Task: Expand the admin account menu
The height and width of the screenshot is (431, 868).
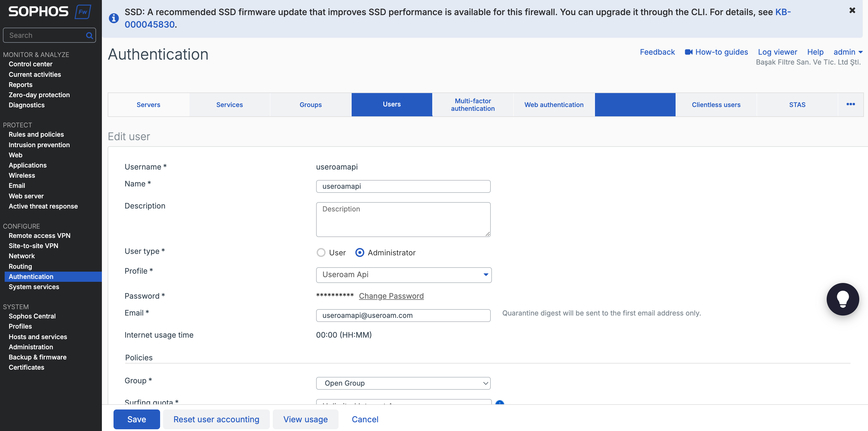Action: (848, 52)
